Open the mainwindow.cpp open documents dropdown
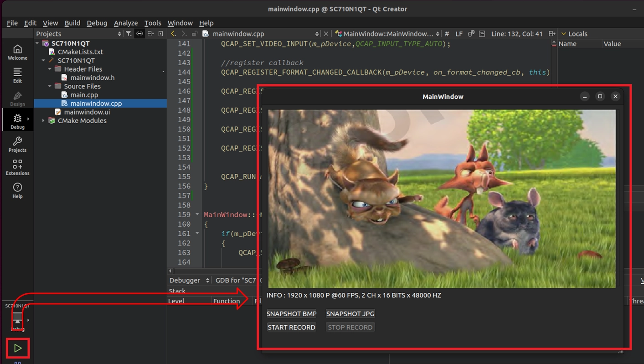644x364 pixels. (261, 34)
